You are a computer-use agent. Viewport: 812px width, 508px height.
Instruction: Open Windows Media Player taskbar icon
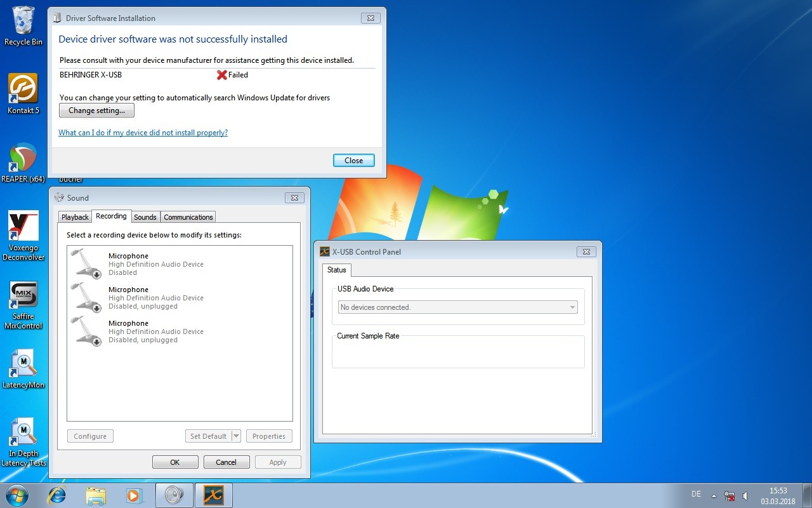coord(134,495)
